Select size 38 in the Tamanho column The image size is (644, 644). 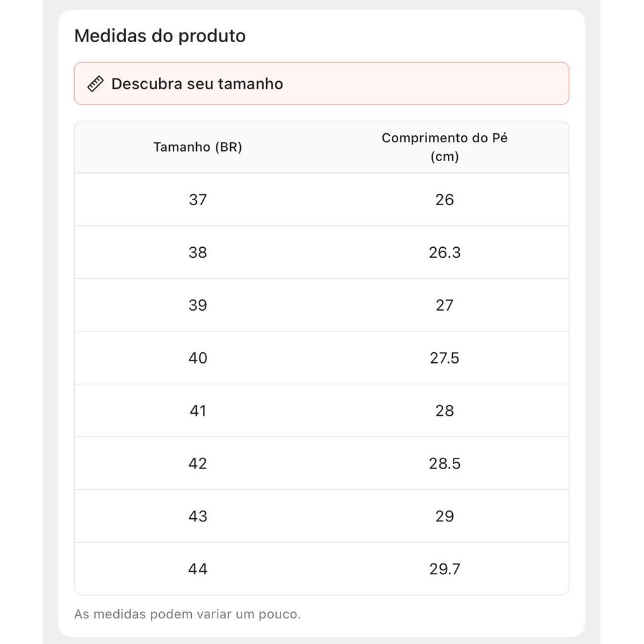[197, 253]
